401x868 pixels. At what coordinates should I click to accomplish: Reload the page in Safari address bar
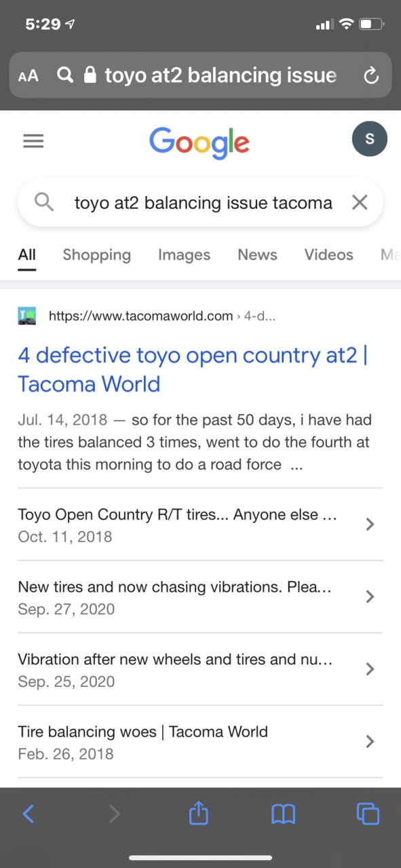coord(370,75)
